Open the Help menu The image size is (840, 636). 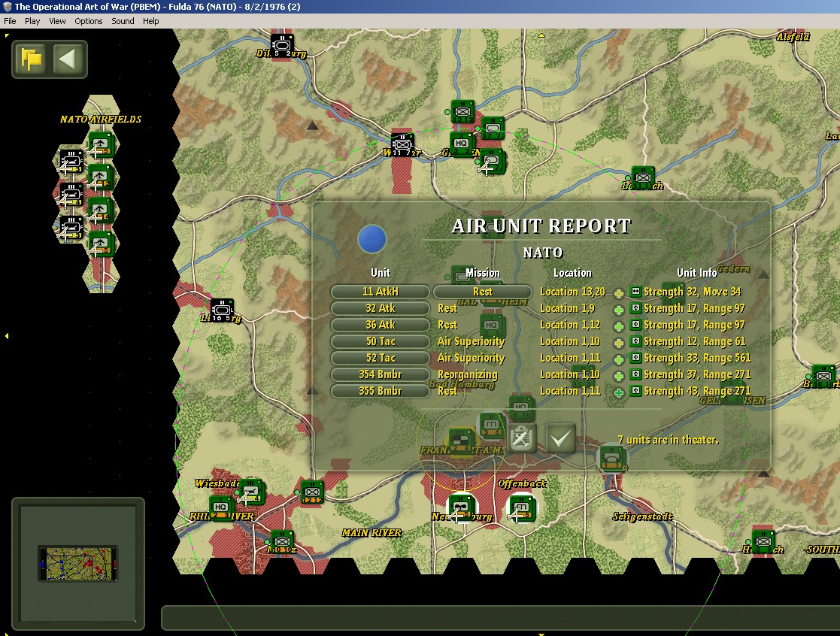pos(150,21)
